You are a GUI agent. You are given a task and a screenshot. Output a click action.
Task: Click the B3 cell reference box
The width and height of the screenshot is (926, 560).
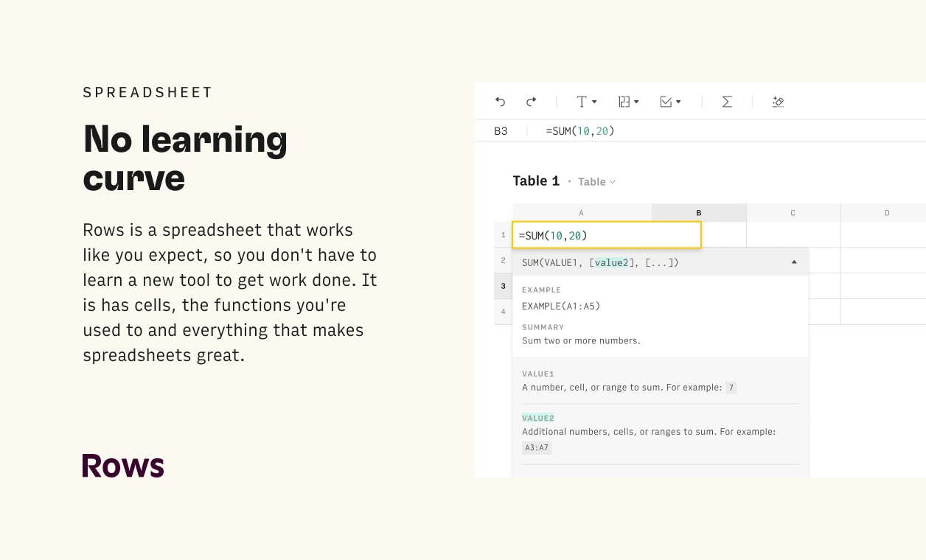coord(501,131)
